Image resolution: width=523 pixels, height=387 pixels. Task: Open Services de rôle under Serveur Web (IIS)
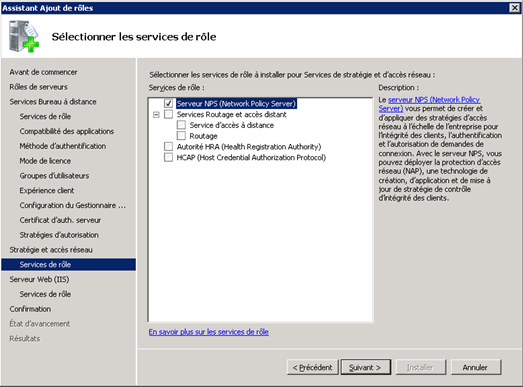pyautogui.click(x=45, y=294)
